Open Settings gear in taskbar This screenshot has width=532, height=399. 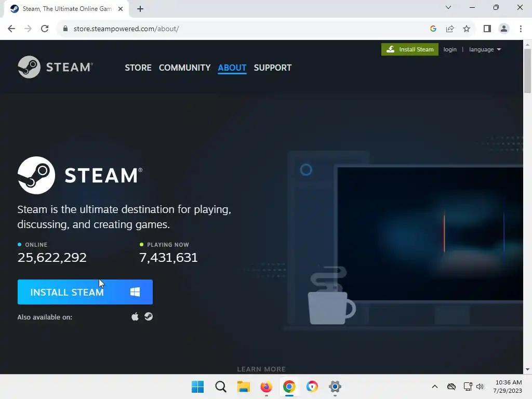point(335,387)
